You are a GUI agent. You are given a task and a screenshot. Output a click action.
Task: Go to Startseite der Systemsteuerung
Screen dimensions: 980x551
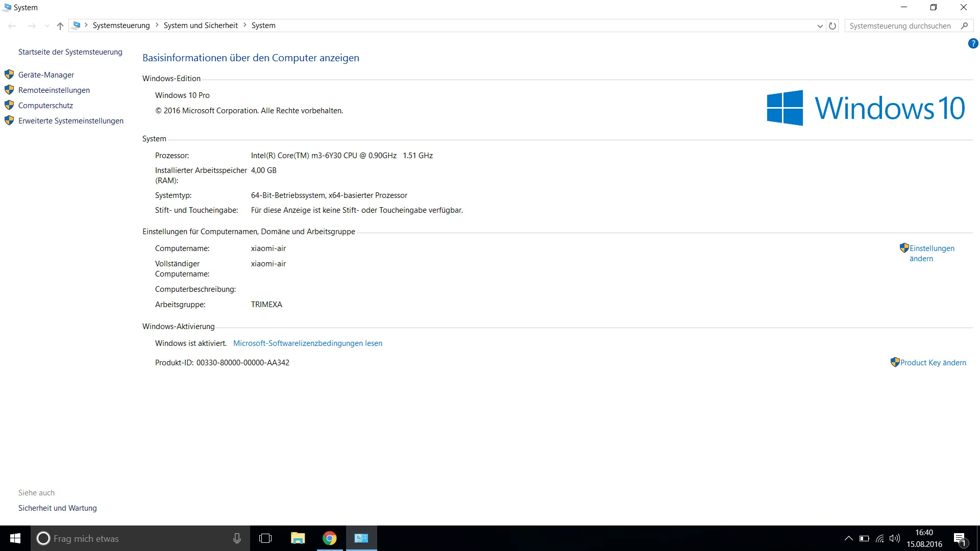[70, 52]
